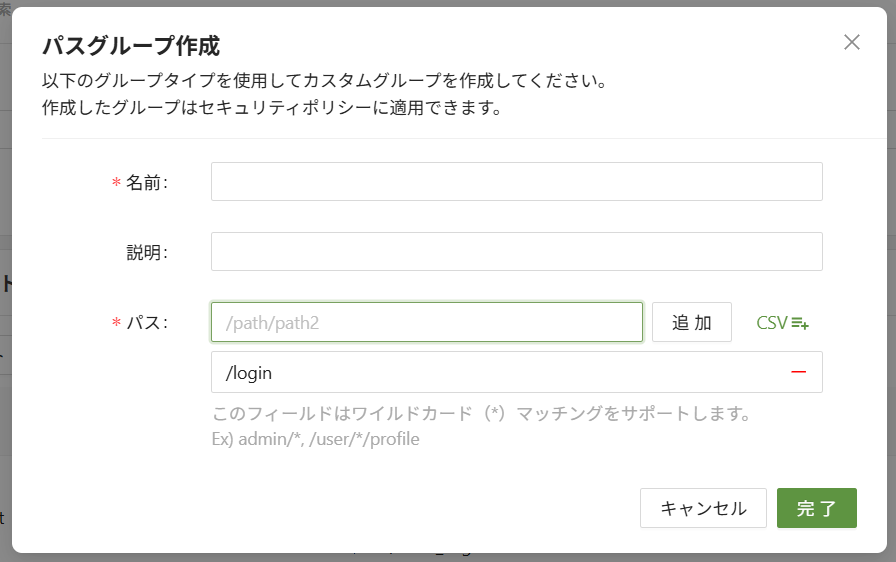Click the パスグループ作成 dialog title
This screenshot has height=562, width=896.
[x=131, y=45]
